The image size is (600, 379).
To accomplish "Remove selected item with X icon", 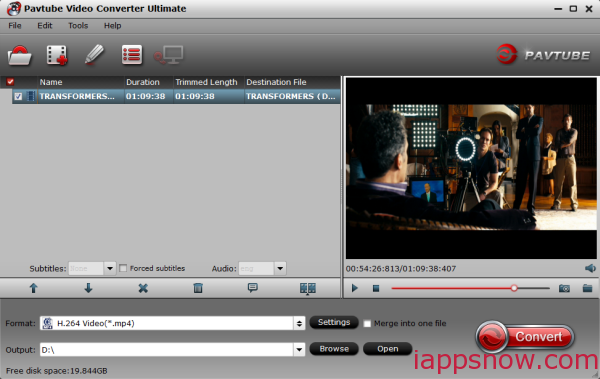I will pos(143,288).
